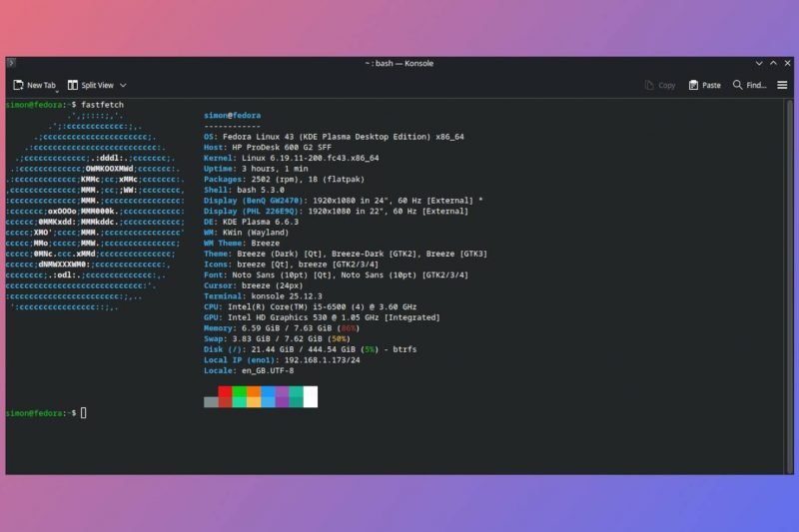Click the red color block in fastfetch palette

(x=225, y=392)
